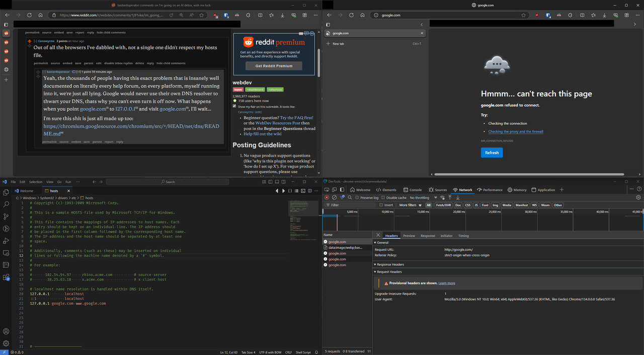Click the DevTools Filter input field

(x=351, y=205)
